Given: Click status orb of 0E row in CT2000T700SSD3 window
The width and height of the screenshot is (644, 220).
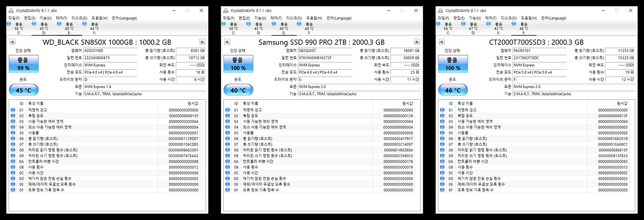Looking at the screenshot, I should pyautogui.click(x=442, y=184).
